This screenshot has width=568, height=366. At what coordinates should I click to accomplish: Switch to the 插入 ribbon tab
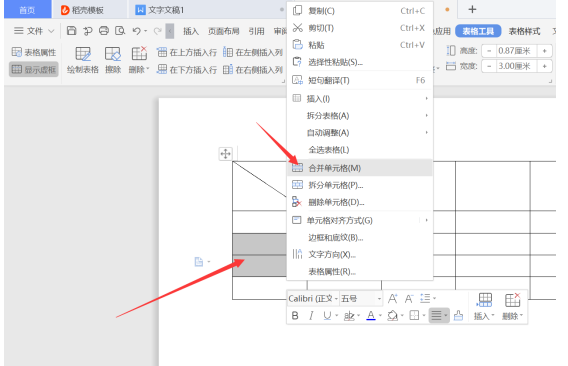point(191,31)
